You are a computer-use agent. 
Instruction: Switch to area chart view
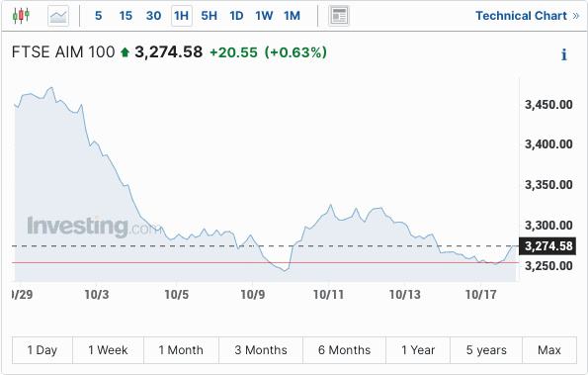click(x=58, y=16)
